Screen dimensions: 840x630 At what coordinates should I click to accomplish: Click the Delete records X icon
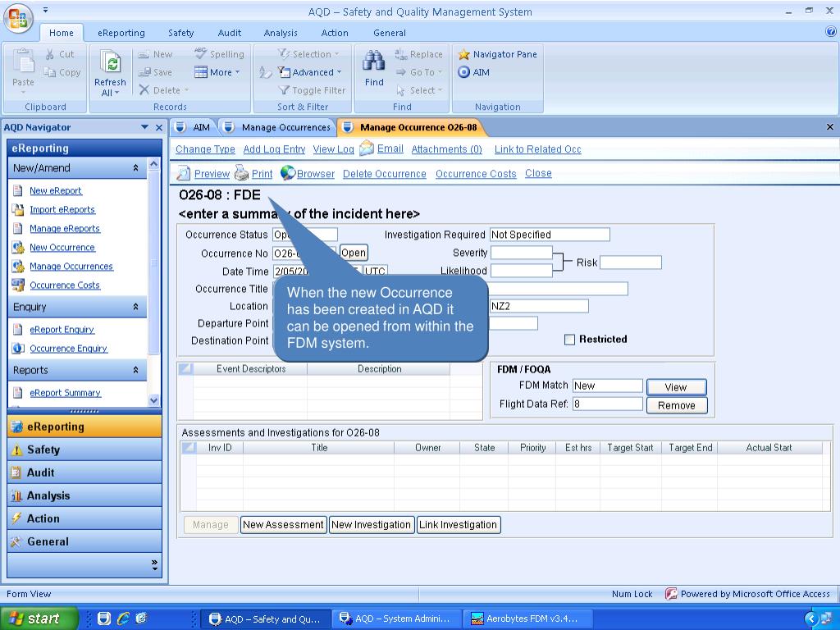pyautogui.click(x=144, y=90)
